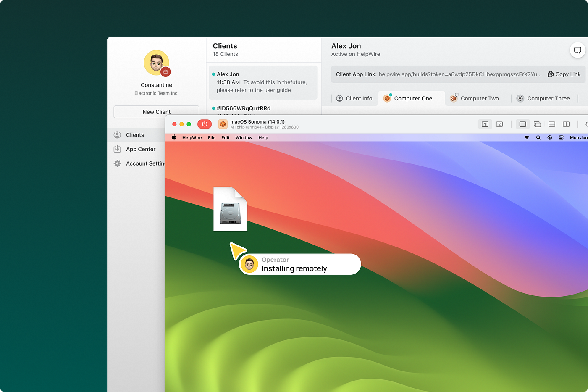Click the Spotlight search magnifier icon
The image size is (588, 392).
coord(538,137)
